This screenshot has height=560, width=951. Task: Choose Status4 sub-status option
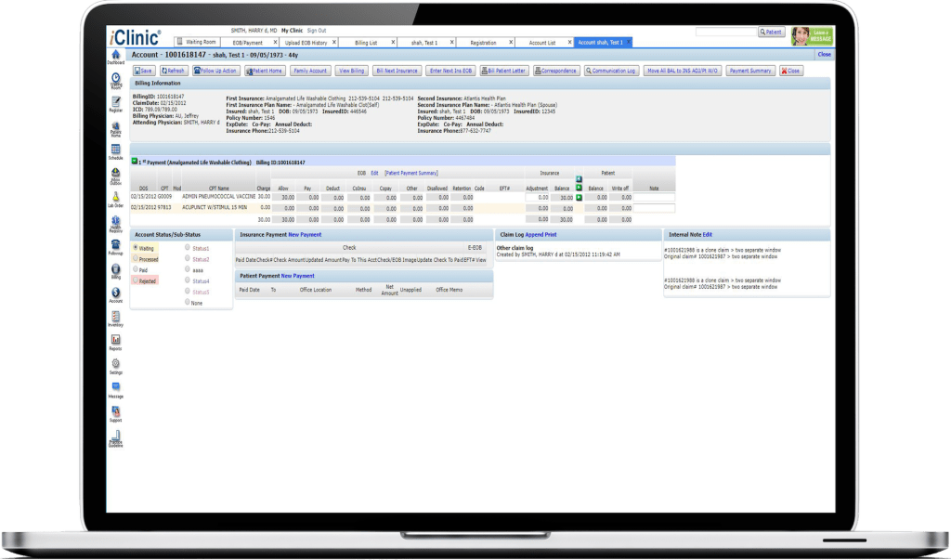click(x=188, y=280)
